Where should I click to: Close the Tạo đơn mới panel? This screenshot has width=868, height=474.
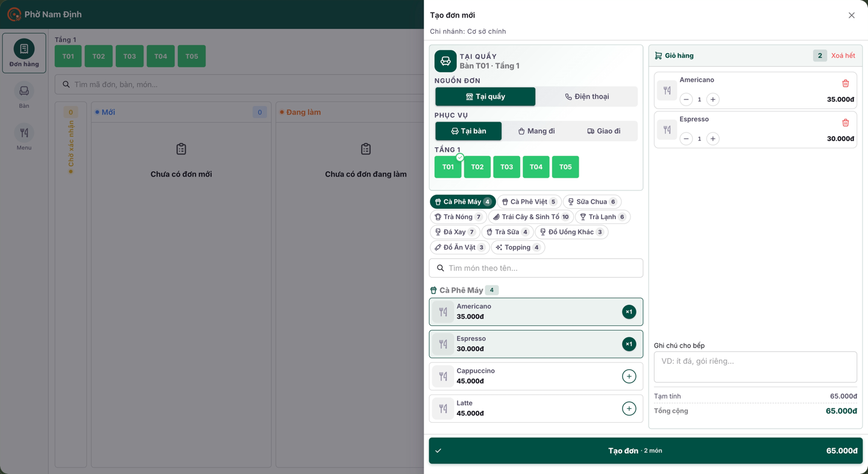click(851, 16)
